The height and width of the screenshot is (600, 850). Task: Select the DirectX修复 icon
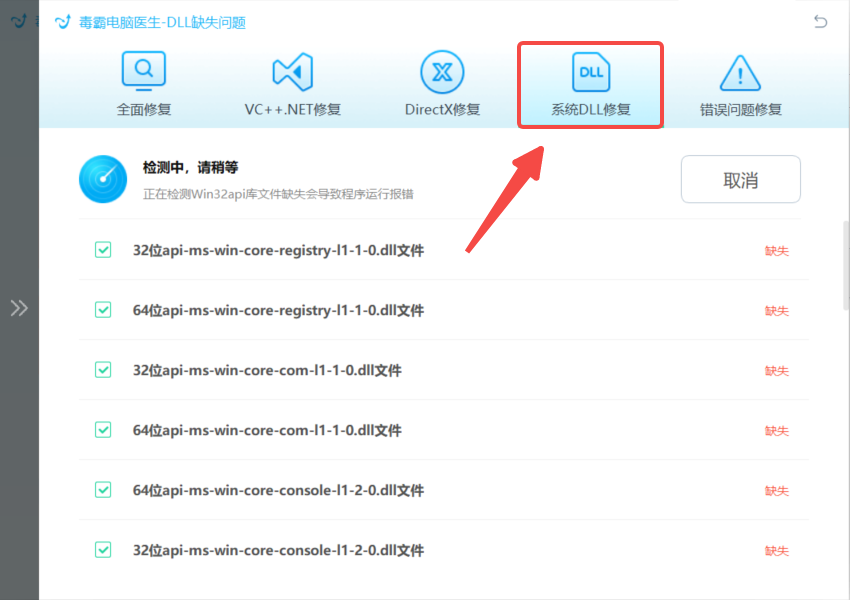442,72
